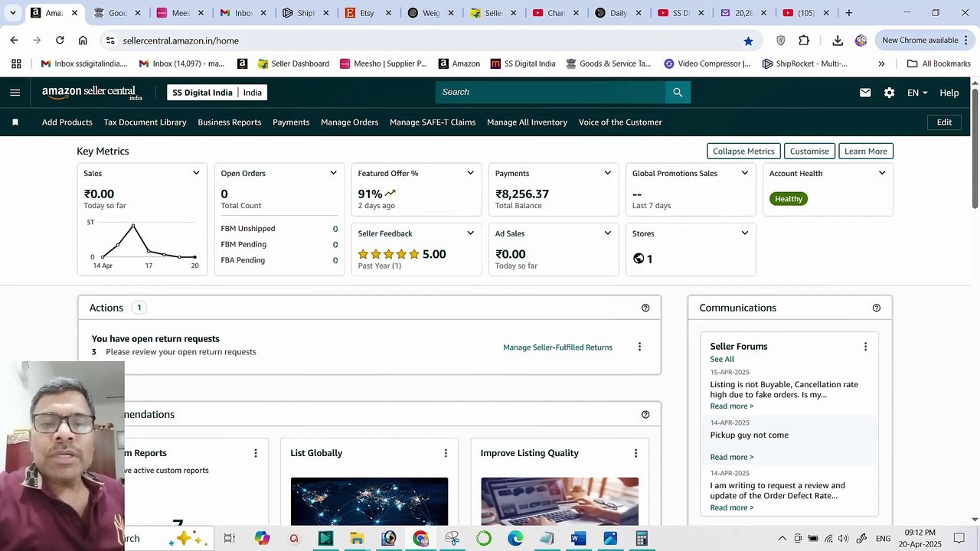Open Seller Dashboard bookmark
This screenshot has width=980, height=551.
(x=293, y=64)
